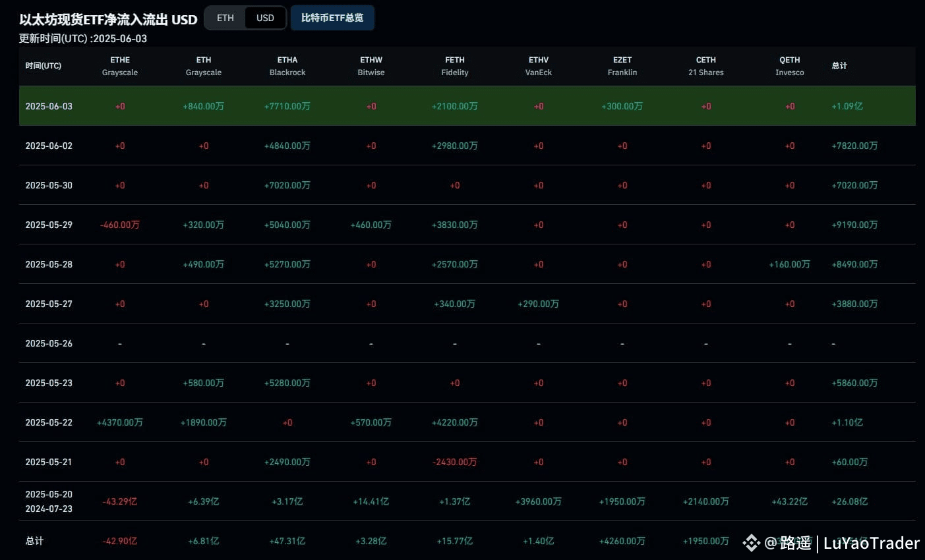Click +5280.00万 Blackrock value

287,383
